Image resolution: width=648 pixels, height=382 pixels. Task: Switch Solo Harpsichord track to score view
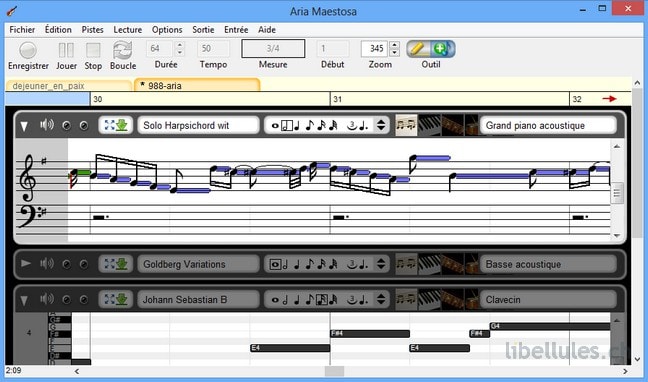[406, 125]
